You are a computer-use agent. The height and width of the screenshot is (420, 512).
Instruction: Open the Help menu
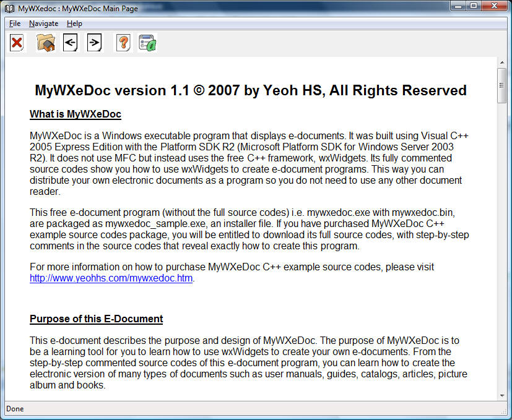[x=74, y=24]
